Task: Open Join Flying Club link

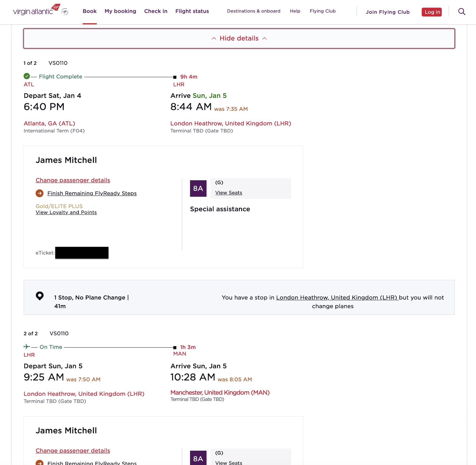Action: click(x=387, y=12)
